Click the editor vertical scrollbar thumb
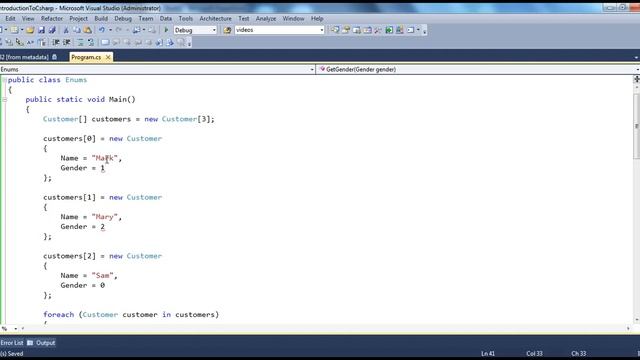This screenshot has height=360, width=640. (x=636, y=127)
